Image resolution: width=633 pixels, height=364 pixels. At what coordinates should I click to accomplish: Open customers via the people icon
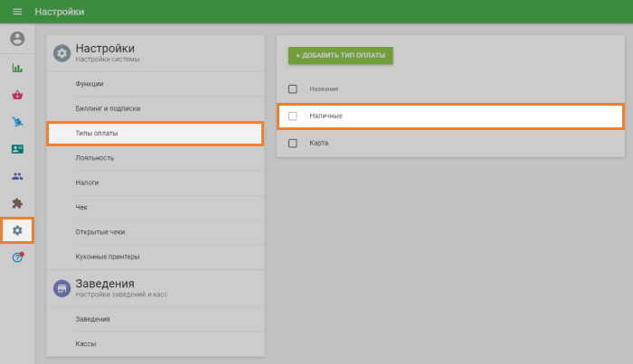click(17, 176)
